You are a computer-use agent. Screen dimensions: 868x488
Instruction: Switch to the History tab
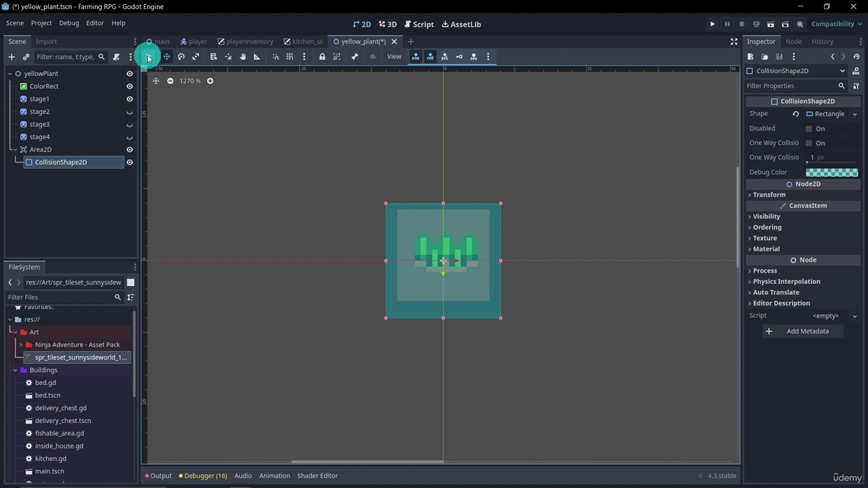[822, 41]
